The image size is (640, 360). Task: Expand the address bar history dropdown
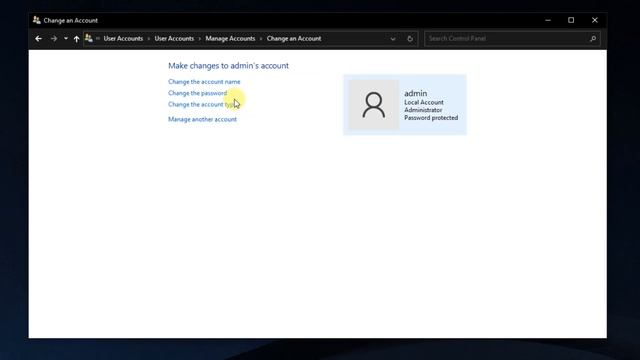393,39
